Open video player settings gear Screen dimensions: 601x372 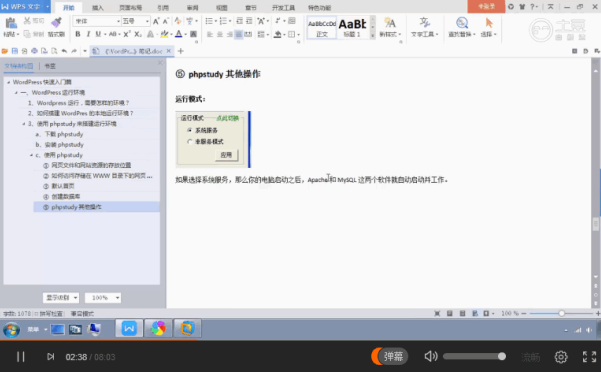tap(561, 357)
